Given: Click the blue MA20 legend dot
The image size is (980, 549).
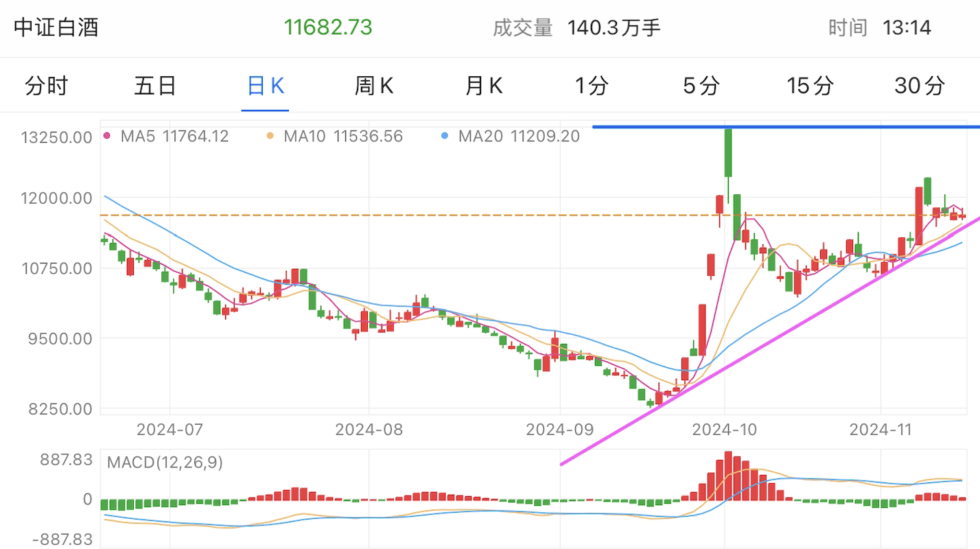Looking at the screenshot, I should (x=445, y=136).
